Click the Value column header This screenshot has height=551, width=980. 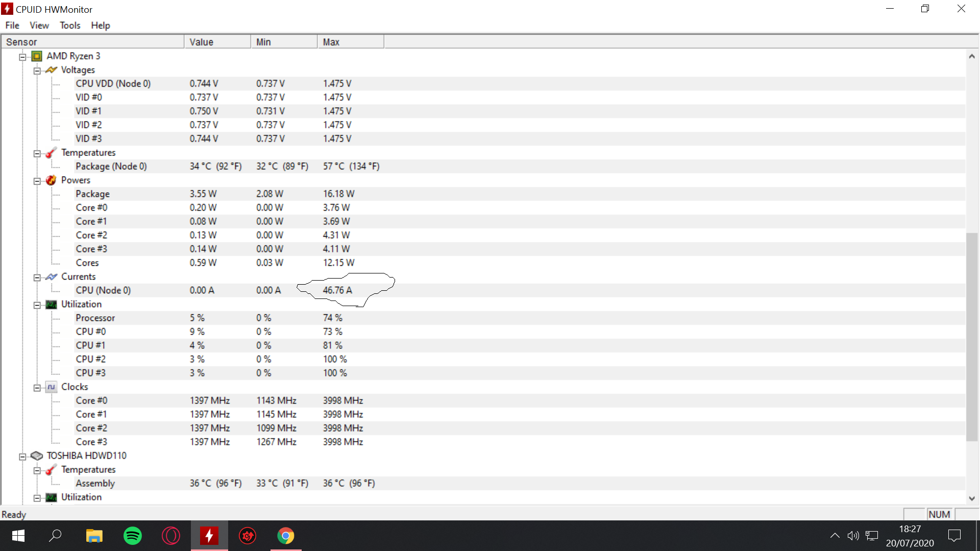pos(217,42)
